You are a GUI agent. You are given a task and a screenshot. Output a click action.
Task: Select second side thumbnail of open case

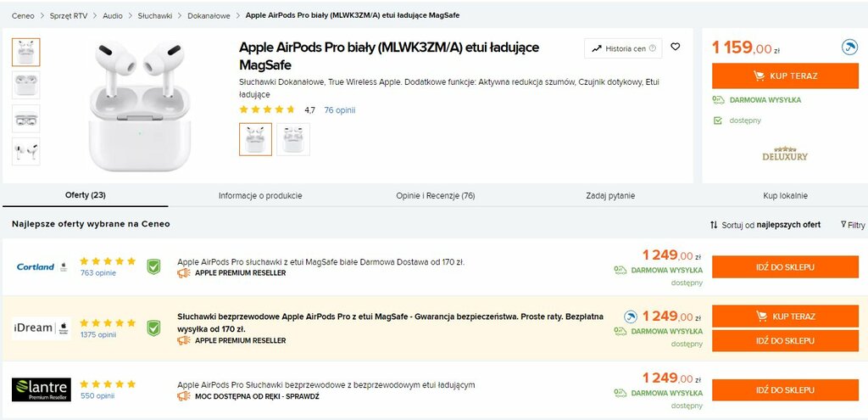(26, 86)
